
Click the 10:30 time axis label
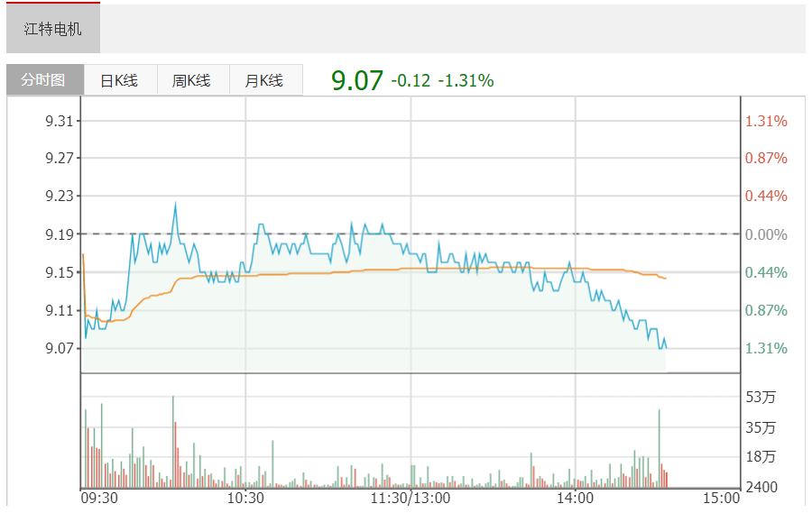(x=245, y=499)
